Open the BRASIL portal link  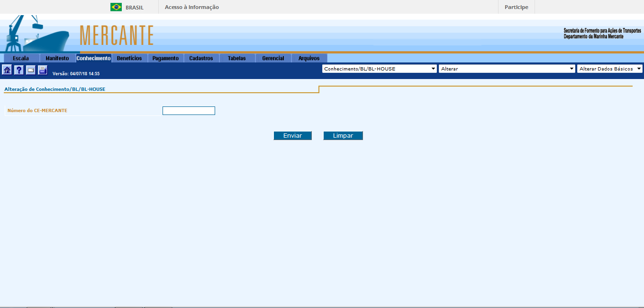(x=135, y=8)
